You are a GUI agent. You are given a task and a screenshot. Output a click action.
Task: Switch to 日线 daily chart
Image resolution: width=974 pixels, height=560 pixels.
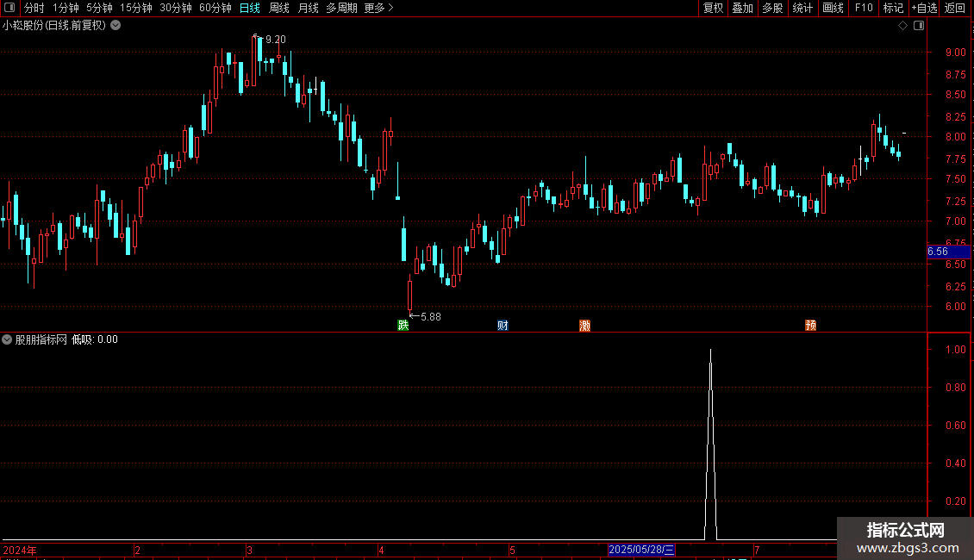click(250, 8)
